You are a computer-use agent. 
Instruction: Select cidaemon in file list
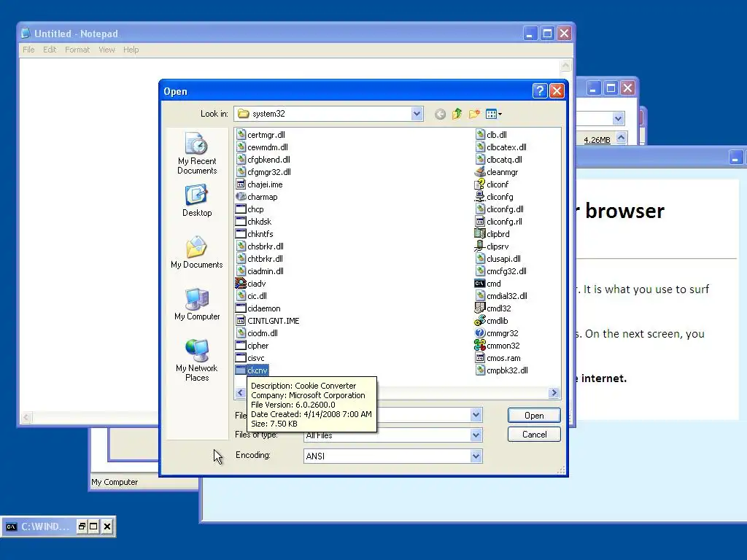coord(258,308)
